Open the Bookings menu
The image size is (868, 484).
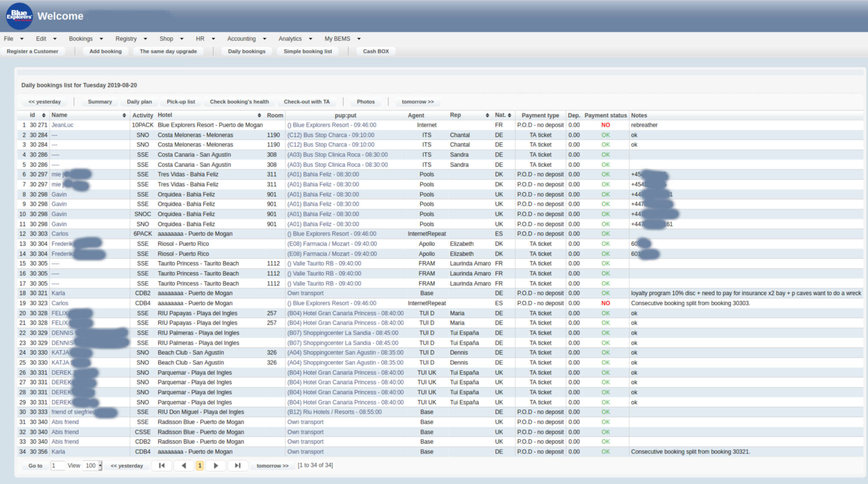coord(86,39)
